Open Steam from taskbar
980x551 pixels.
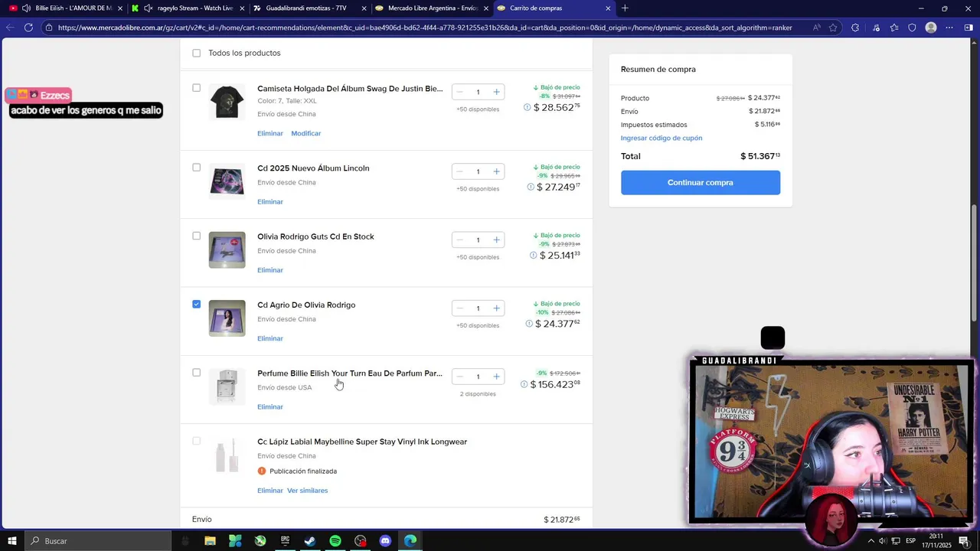(310, 541)
